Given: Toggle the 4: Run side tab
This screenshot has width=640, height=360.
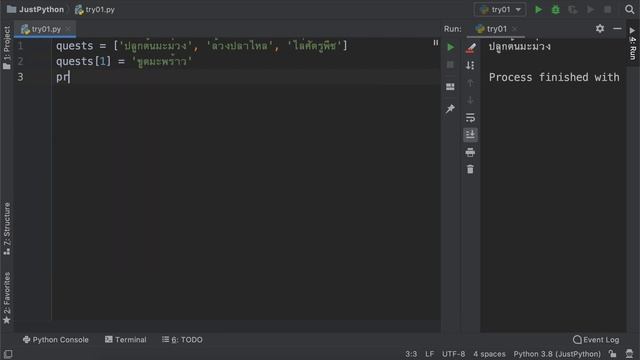Looking at the screenshot, I should (x=633, y=43).
